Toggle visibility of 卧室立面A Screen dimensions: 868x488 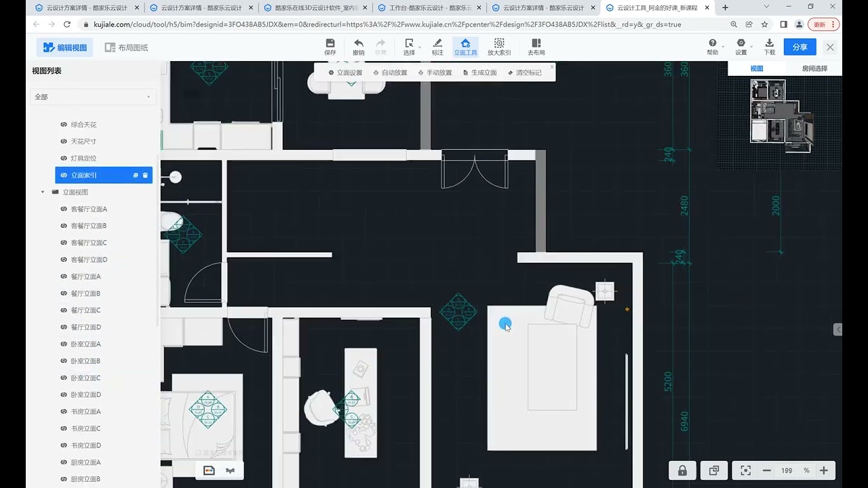[x=64, y=344]
